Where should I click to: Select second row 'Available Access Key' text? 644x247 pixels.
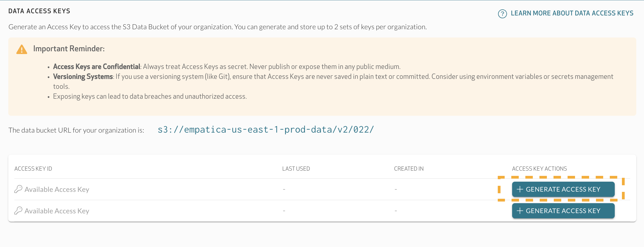[x=57, y=211]
